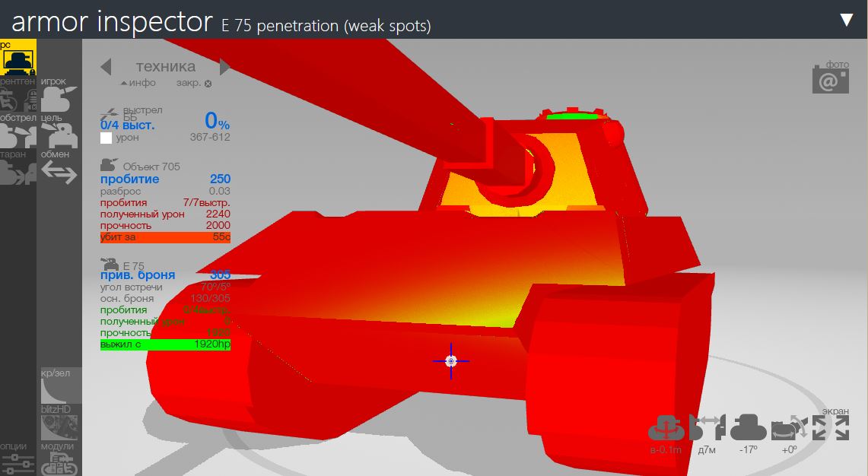Viewport: 868px width, 476px height.
Task: Click the техника vehicle panel title
Action: (166, 66)
